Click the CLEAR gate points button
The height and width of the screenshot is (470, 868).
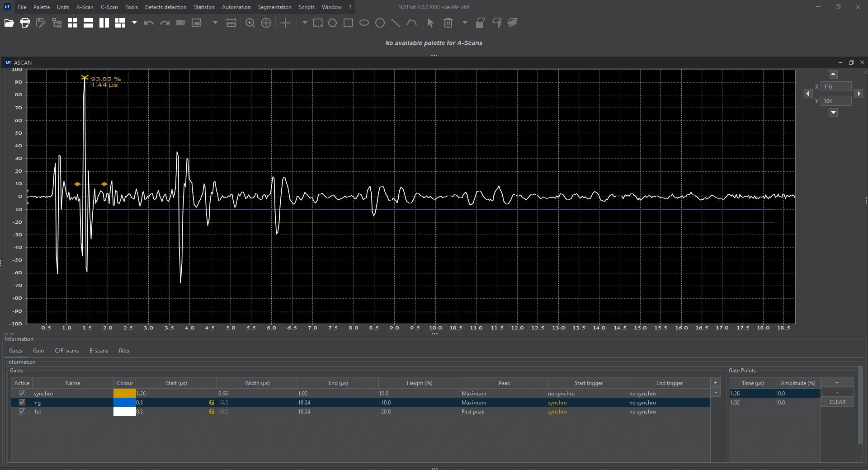[837, 402]
